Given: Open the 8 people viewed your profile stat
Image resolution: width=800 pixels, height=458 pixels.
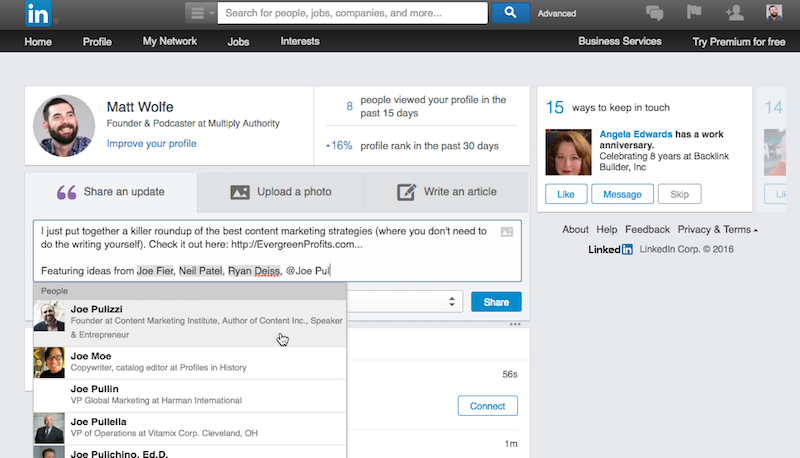Looking at the screenshot, I should [422, 107].
